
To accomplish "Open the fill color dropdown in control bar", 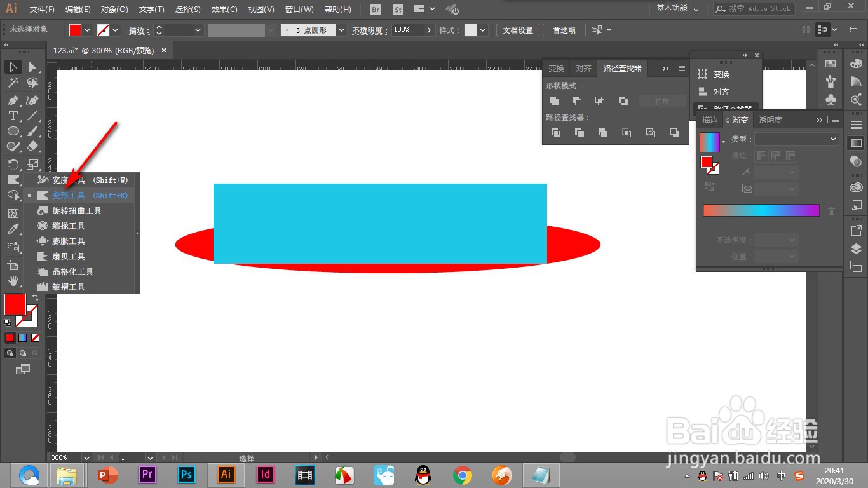I will tap(88, 30).
